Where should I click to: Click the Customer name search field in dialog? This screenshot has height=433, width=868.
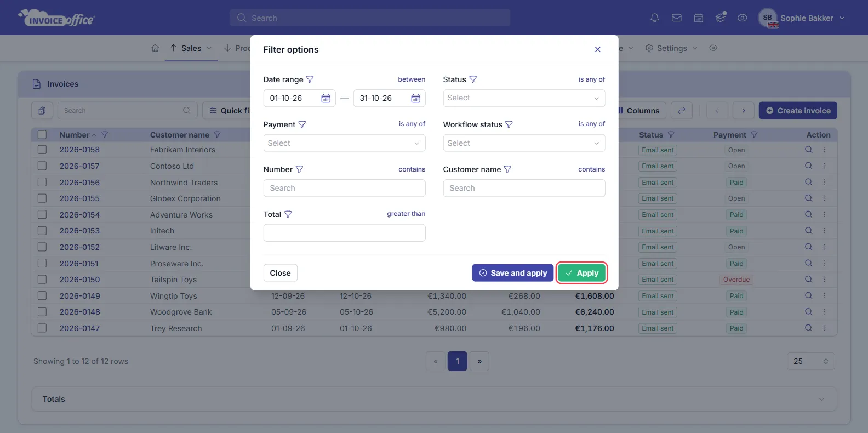tap(524, 188)
